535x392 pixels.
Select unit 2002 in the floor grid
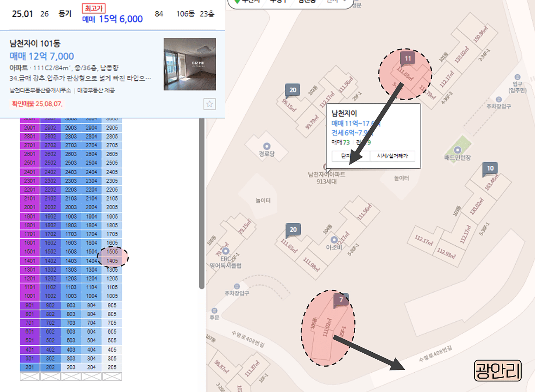click(x=50, y=207)
